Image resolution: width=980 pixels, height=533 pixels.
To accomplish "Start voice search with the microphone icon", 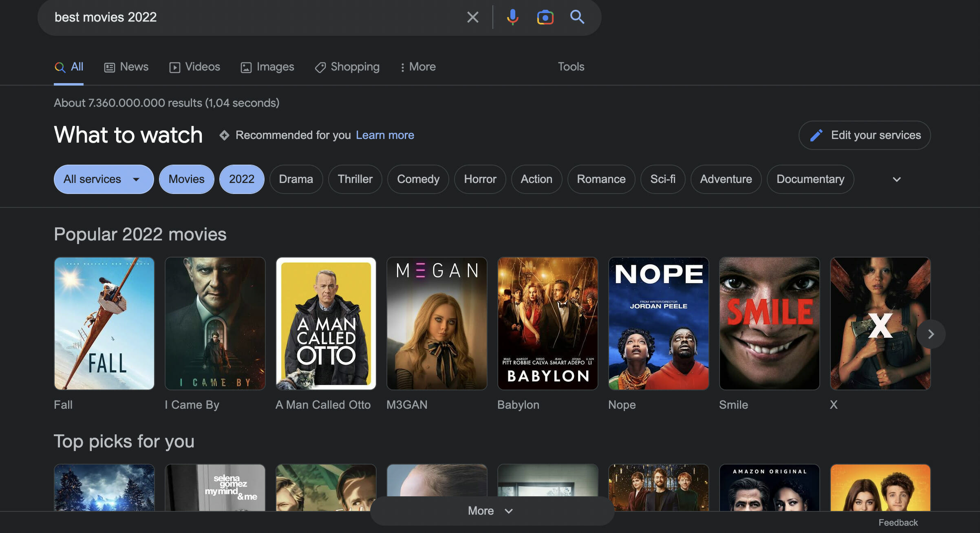I will 512,17.
